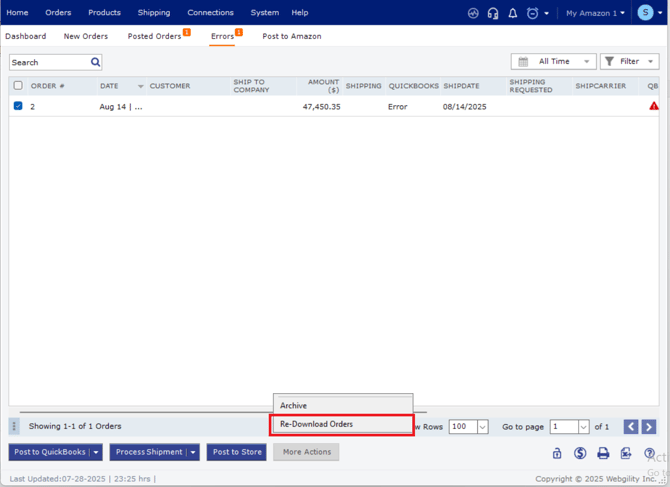The image size is (670, 487).
Task: Open the support headset icon
Action: pyautogui.click(x=493, y=13)
